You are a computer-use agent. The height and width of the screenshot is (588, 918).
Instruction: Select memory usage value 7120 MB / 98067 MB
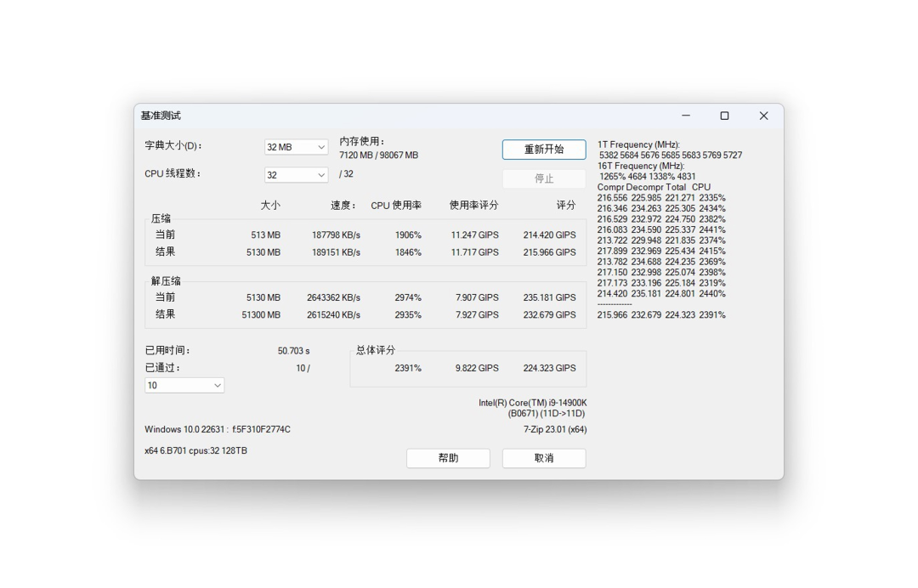click(x=379, y=155)
